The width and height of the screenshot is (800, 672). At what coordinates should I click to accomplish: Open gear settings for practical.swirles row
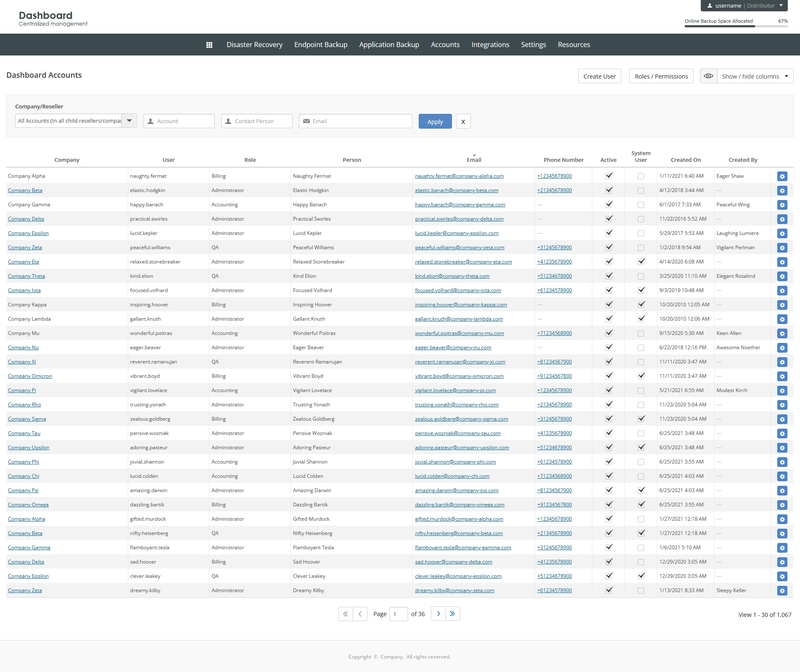(x=782, y=219)
